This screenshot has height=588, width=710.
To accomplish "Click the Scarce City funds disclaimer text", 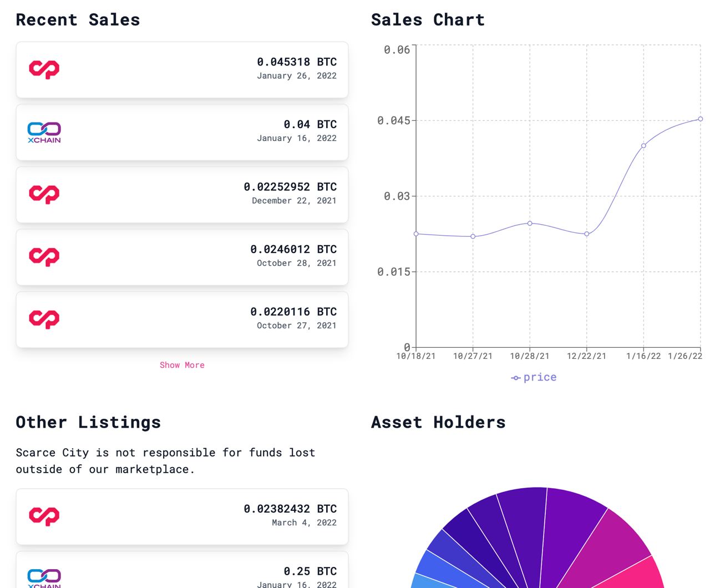I will [x=165, y=461].
